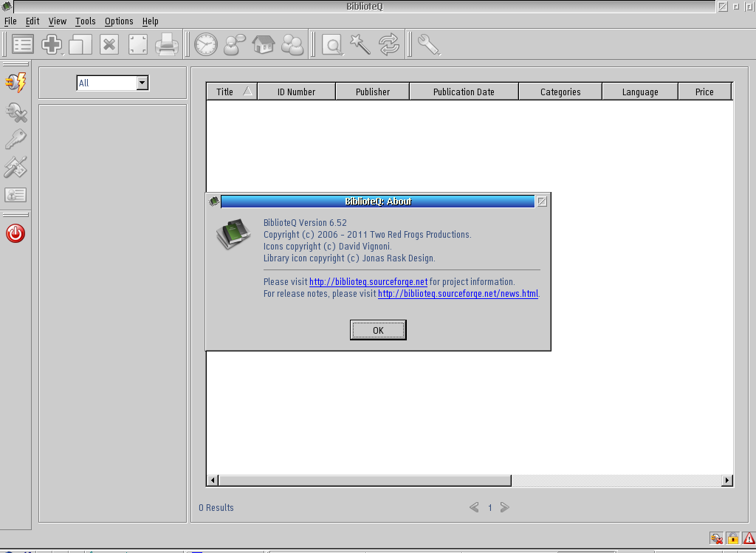Click the house icon in the toolbar
Viewport: 756px width, 553px height.
point(264,44)
